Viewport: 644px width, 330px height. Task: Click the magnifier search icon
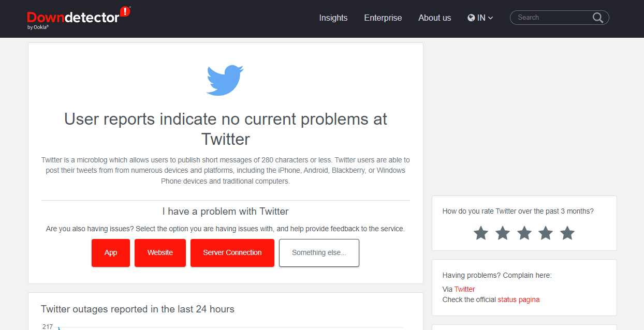[598, 18]
